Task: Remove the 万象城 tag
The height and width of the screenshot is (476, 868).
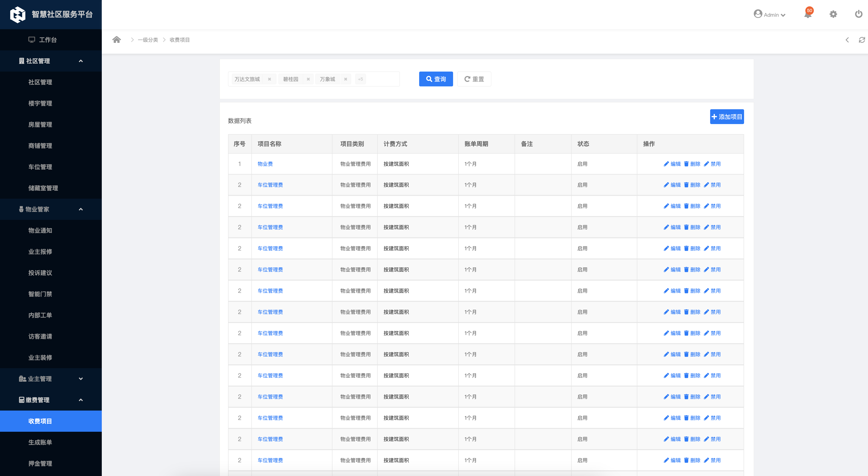Action: tap(345, 79)
